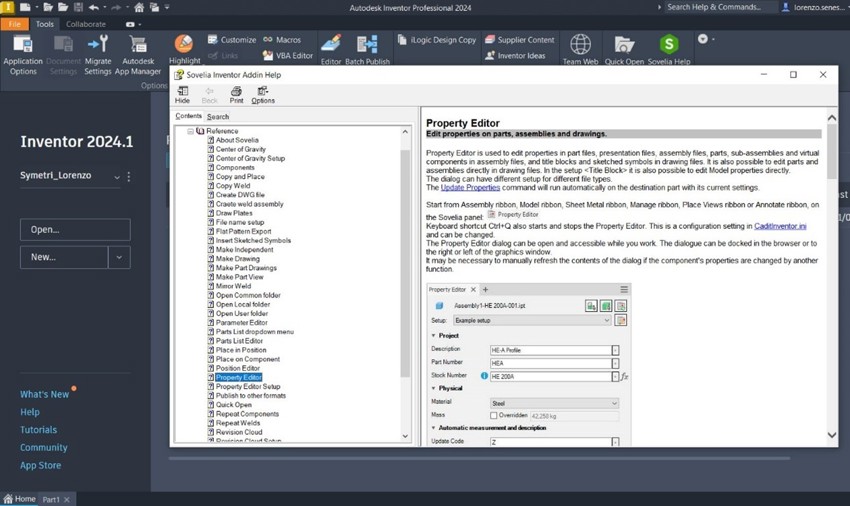Select the Revision Cloud topic
Screen dimensions: 850x506
[239, 432]
